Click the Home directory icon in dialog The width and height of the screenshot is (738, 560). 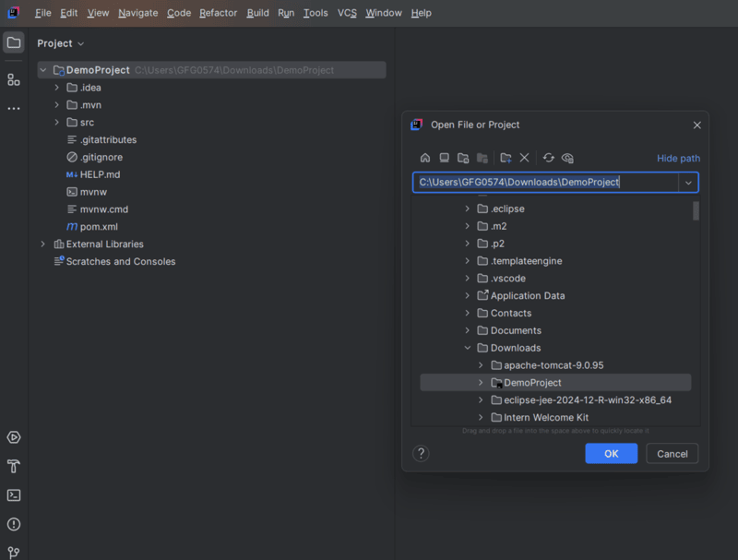tap(425, 158)
